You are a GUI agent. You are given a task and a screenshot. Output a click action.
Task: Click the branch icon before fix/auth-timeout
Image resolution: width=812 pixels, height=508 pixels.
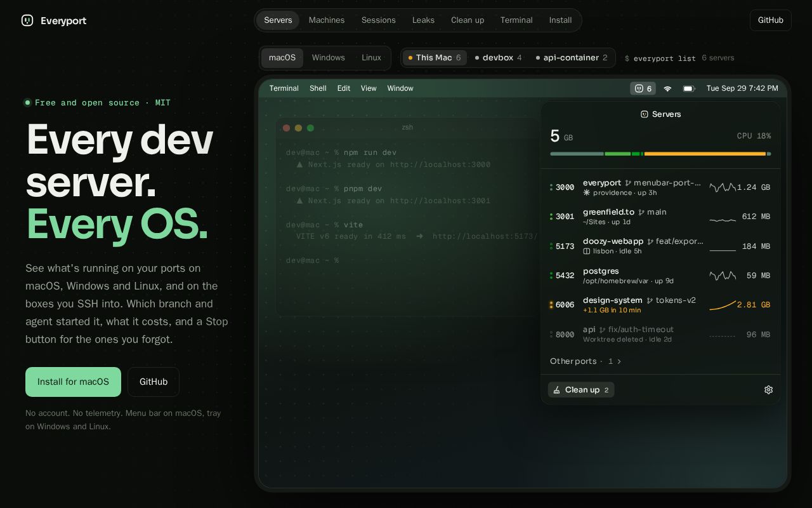tap(602, 330)
